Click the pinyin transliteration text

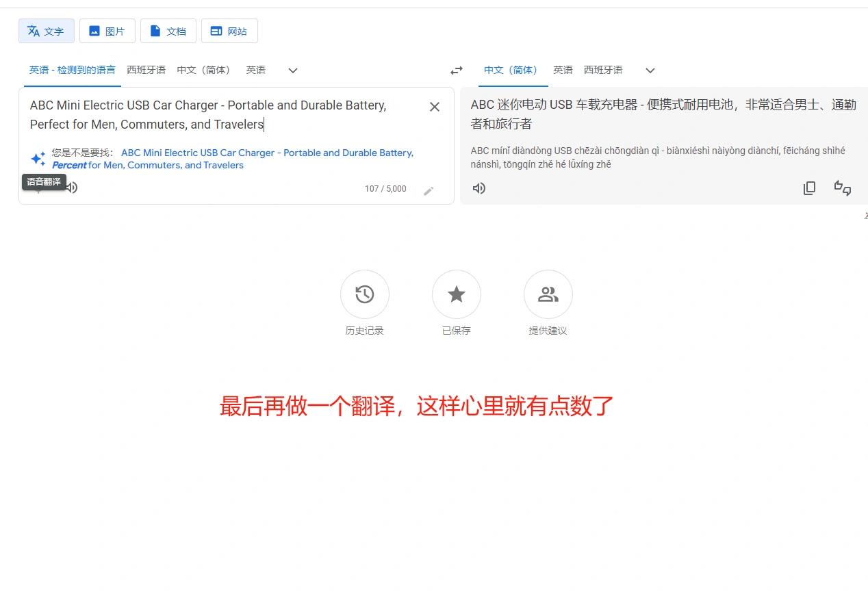pos(658,157)
